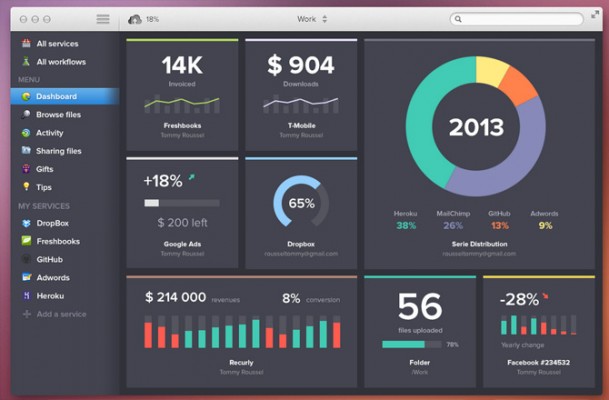Image resolution: width=609 pixels, height=400 pixels.
Task: Click the Sharing files icon
Action: point(26,150)
